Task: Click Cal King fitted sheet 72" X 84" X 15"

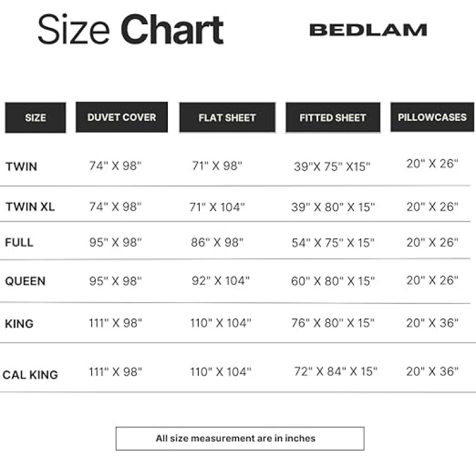Action: coord(336,371)
